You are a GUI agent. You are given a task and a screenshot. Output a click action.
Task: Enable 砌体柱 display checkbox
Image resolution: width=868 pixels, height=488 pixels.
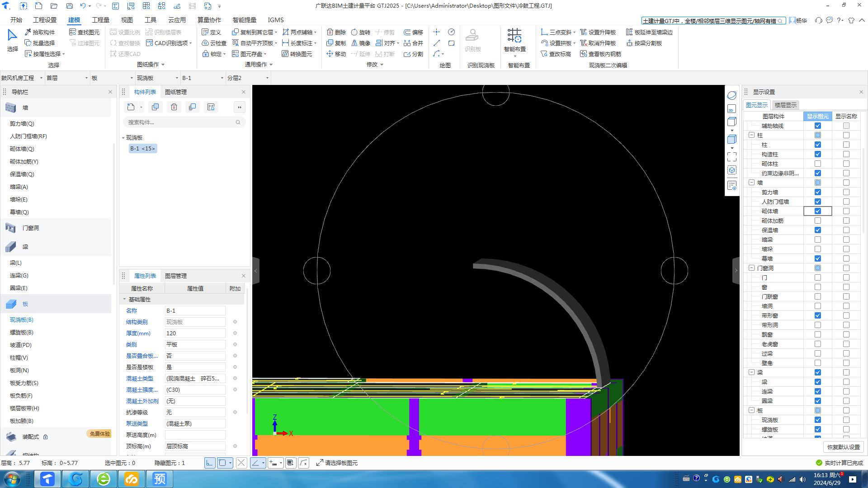coord(818,164)
